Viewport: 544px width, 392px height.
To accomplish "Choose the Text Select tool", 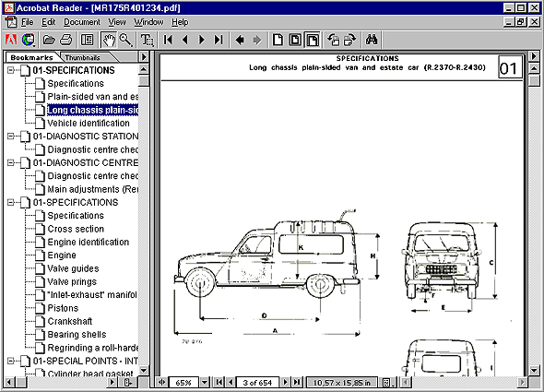I will (x=148, y=40).
